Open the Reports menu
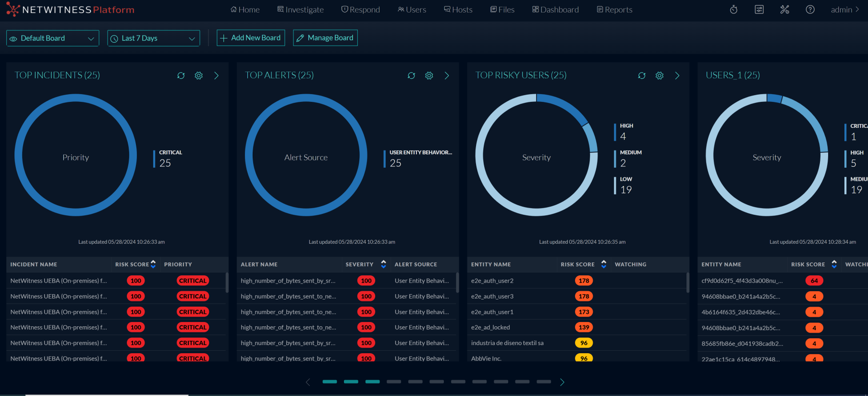The image size is (868, 396). (x=614, y=10)
